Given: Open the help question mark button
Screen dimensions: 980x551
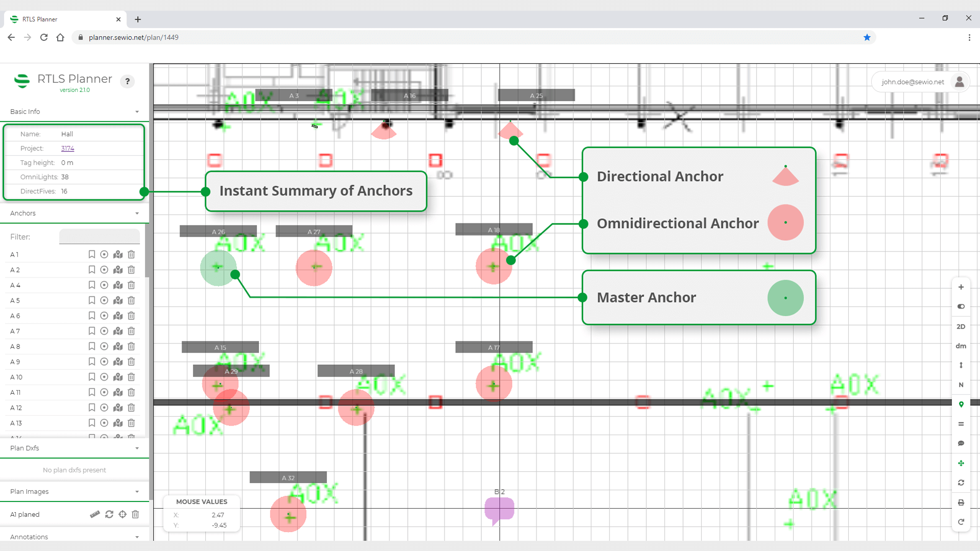Looking at the screenshot, I should click(x=128, y=81).
